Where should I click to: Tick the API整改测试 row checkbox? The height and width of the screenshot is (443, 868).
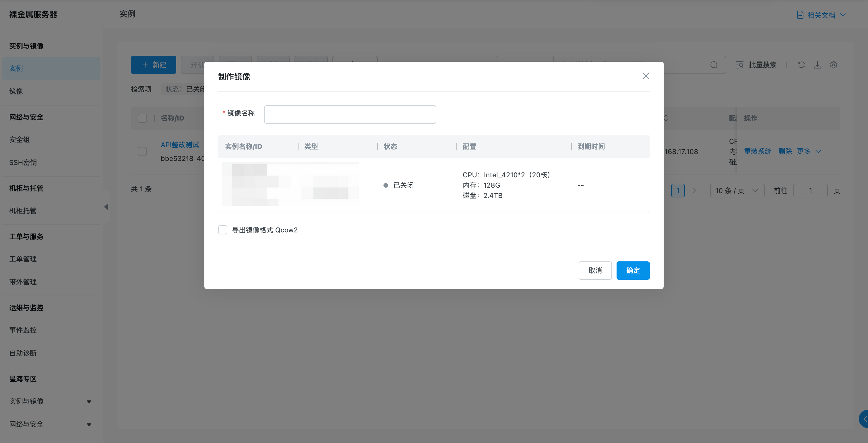[x=142, y=151]
